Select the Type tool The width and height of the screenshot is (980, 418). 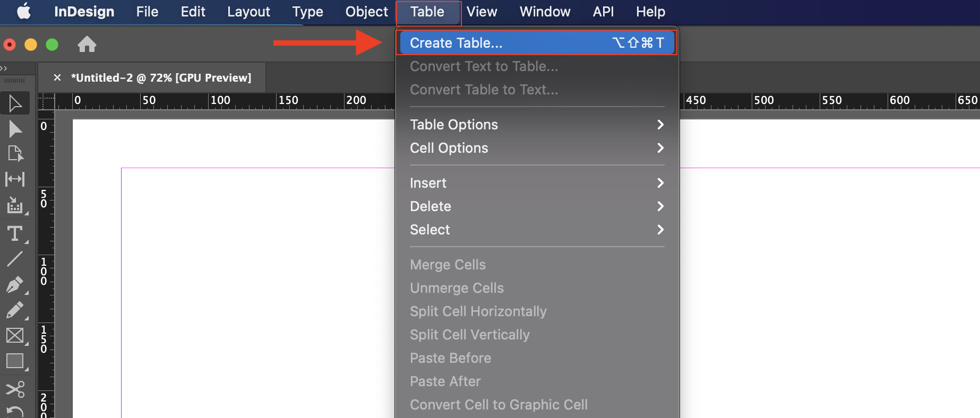pyautogui.click(x=15, y=234)
